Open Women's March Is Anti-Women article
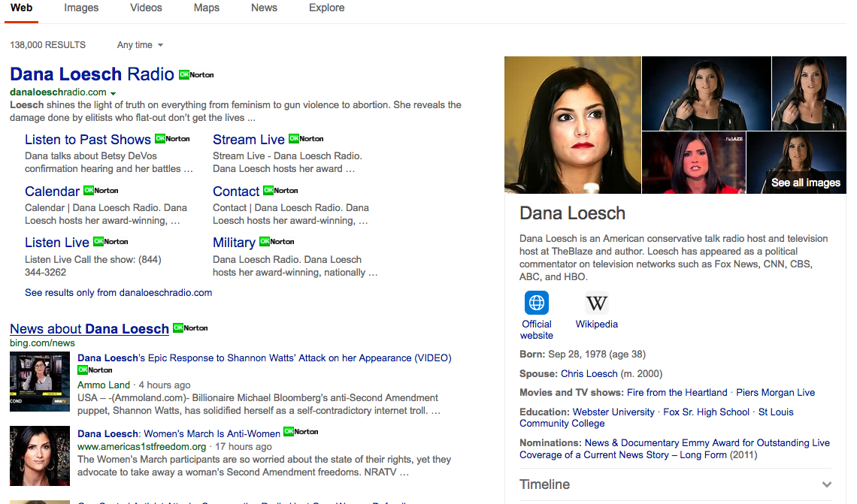Screen dimensions: 857x504 coord(179,433)
